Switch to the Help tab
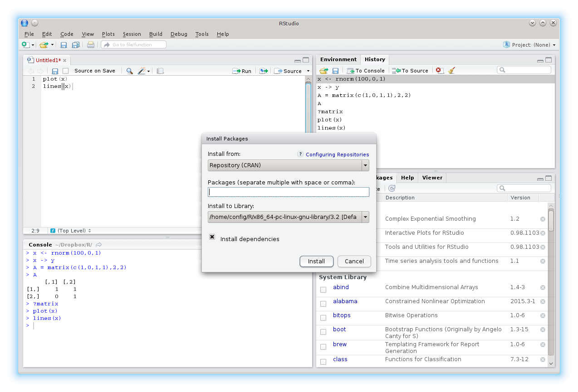 click(407, 178)
